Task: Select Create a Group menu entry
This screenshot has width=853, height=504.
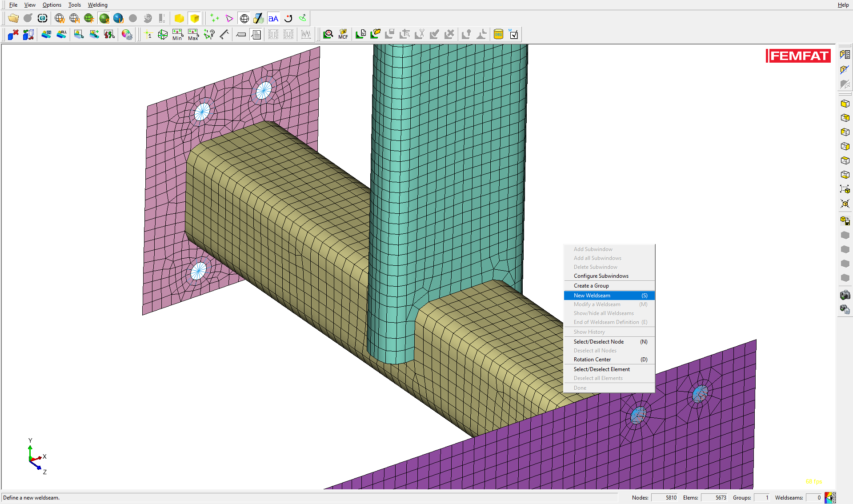Action: pyautogui.click(x=591, y=286)
